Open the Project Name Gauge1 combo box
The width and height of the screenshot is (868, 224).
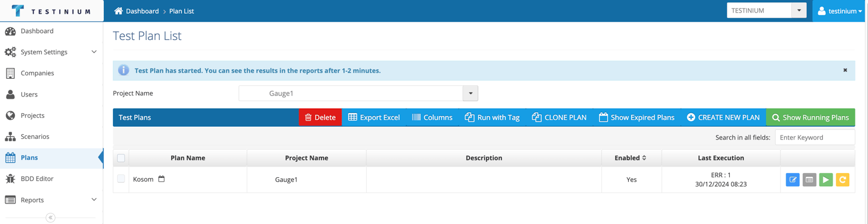click(351, 93)
